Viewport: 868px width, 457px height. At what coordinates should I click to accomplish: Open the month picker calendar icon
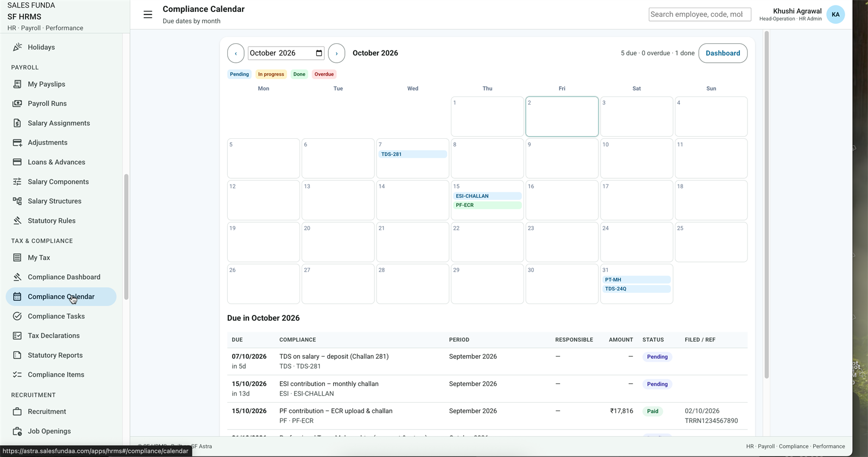[x=319, y=53]
